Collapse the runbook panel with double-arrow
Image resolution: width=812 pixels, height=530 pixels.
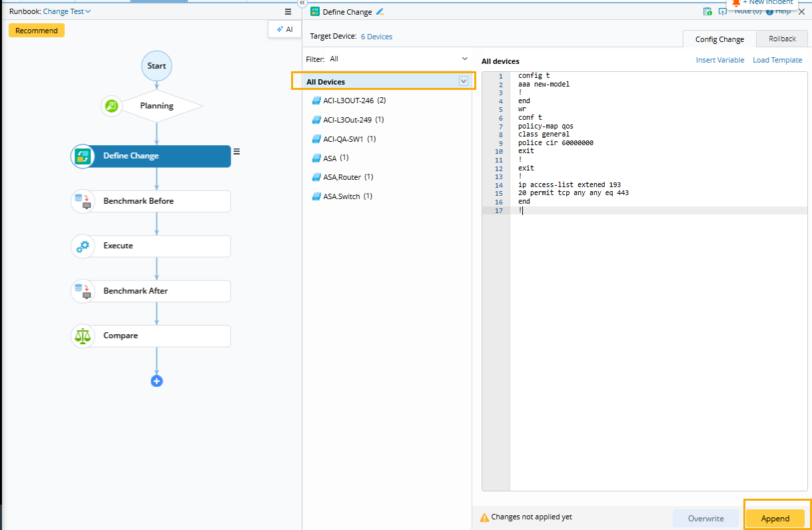pos(302,3)
